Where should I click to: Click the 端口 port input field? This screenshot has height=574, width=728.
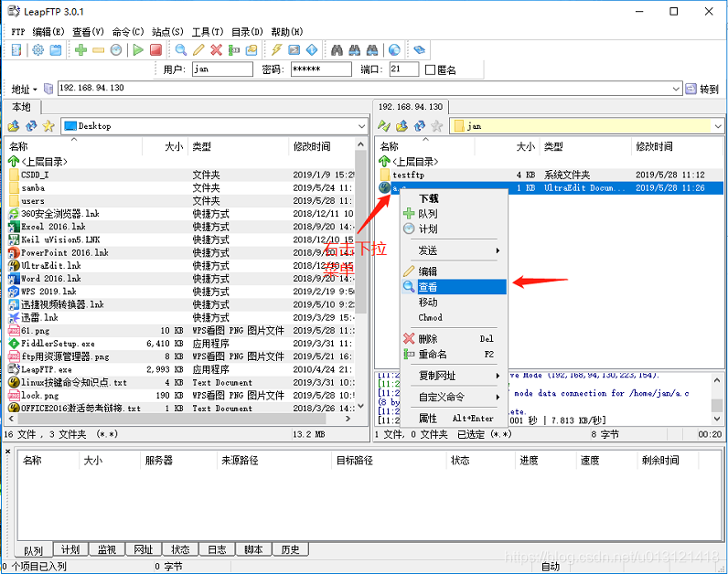pos(404,69)
